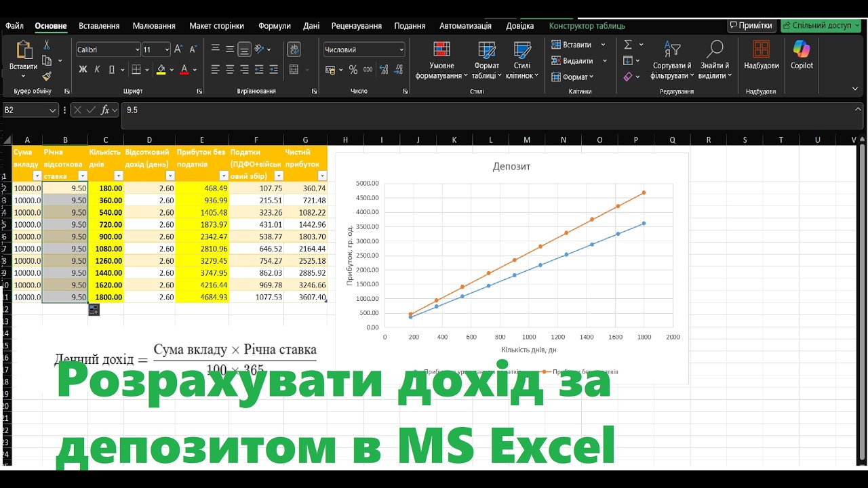Click the Borders icon
868x488 pixels.
point(136,69)
